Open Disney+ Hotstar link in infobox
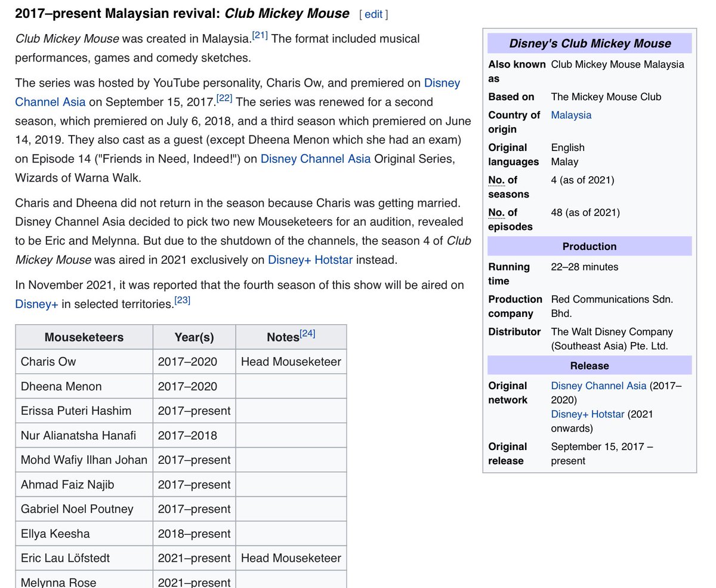Screen dimensions: 716x588 (x=588, y=414)
